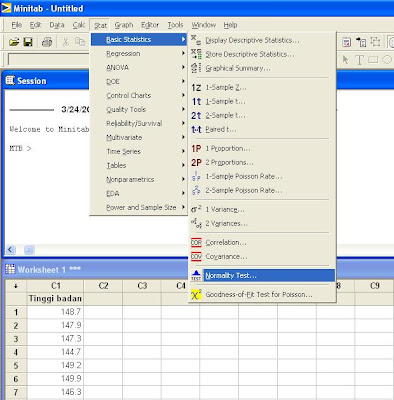
Task: Click cell with value 144.7
Action: click(x=55, y=352)
